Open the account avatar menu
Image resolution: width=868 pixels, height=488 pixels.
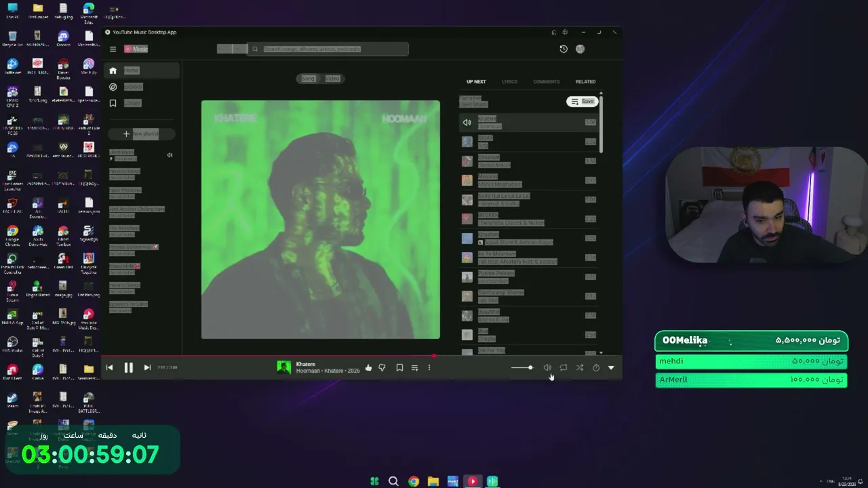tap(580, 49)
